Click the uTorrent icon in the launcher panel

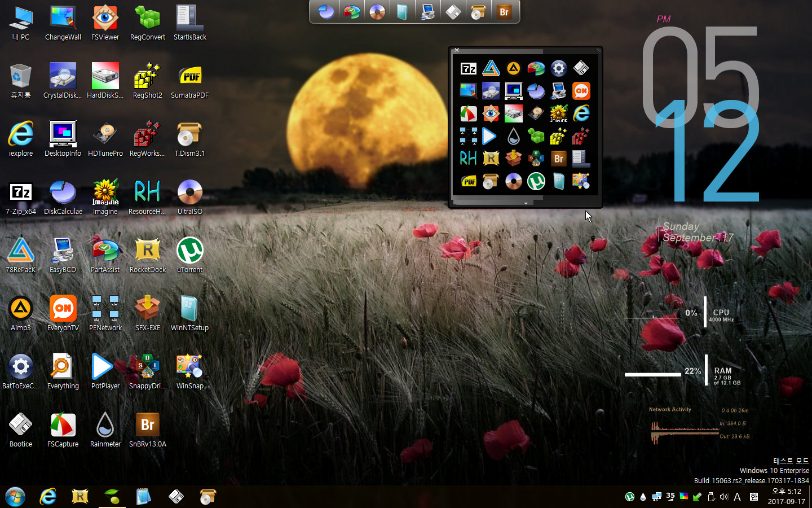[536, 181]
